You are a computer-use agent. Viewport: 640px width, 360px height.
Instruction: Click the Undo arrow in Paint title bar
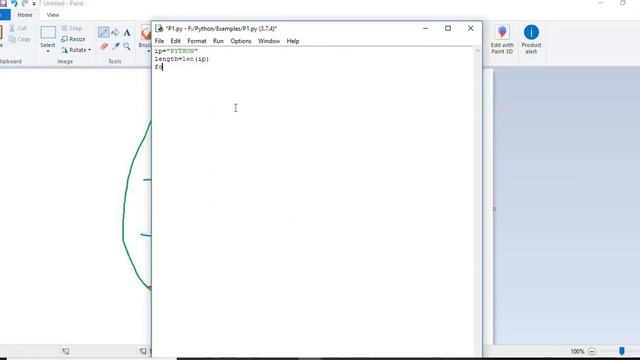14,3
